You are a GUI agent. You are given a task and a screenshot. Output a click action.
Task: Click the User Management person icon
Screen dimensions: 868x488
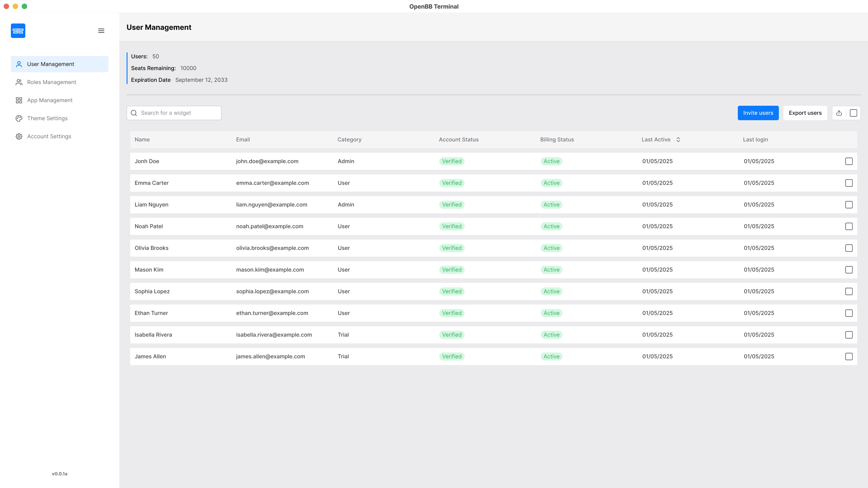(19, 64)
